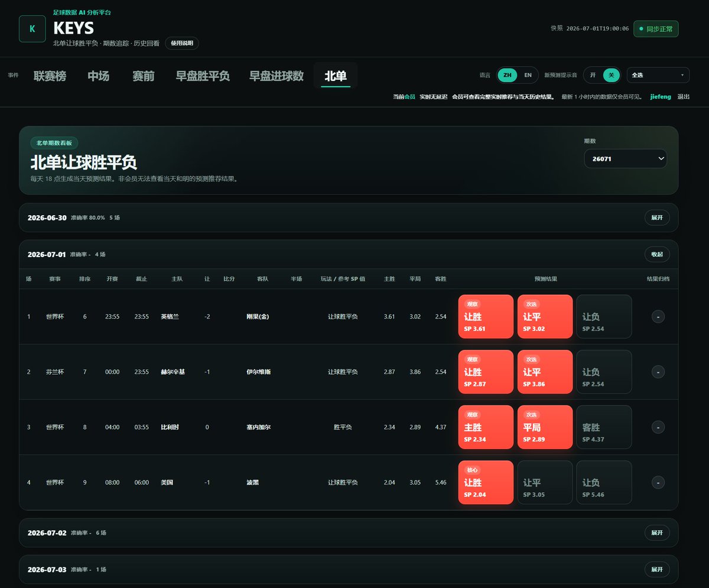Open the 期数 26071 dropdown
This screenshot has height=588, width=709.
pos(625,159)
